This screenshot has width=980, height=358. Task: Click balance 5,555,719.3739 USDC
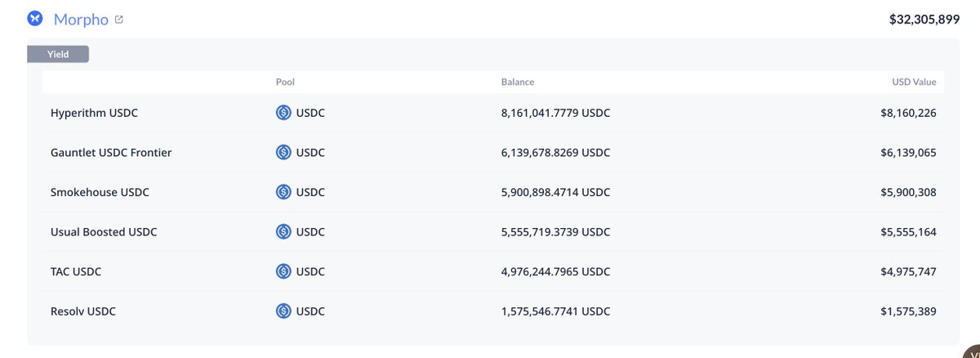click(x=555, y=231)
